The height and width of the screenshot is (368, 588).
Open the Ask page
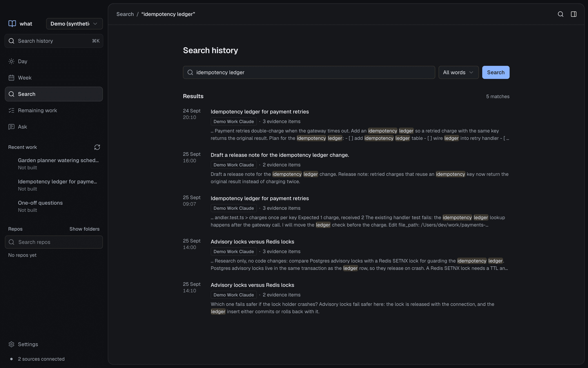(54, 127)
